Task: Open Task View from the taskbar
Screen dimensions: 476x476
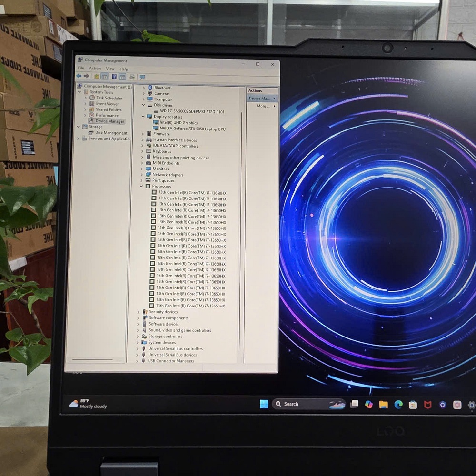Action: coord(354,404)
